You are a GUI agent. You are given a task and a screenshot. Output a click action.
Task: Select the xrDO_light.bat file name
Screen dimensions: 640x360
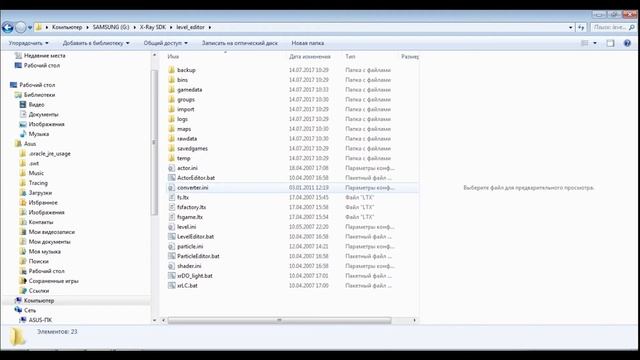tap(195, 276)
